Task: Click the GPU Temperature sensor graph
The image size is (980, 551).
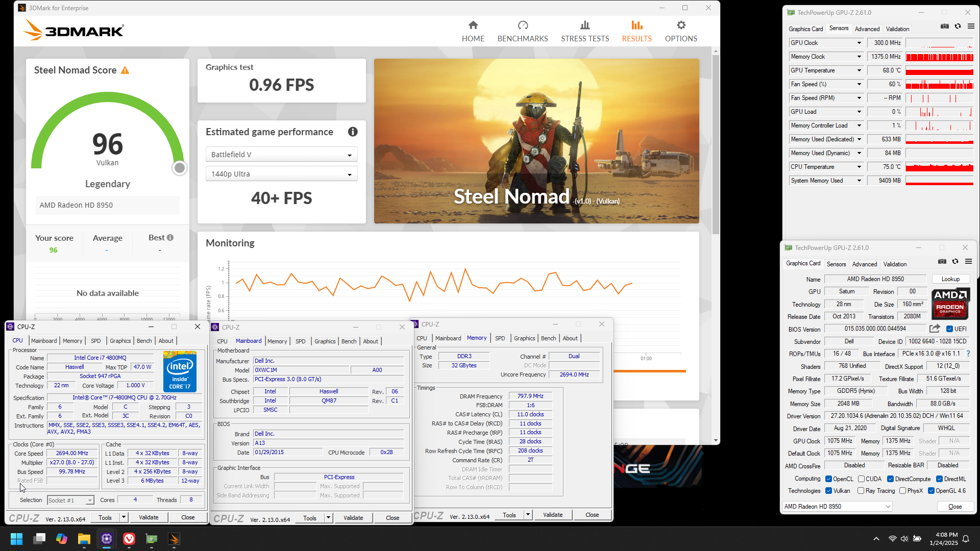Action: tap(940, 70)
